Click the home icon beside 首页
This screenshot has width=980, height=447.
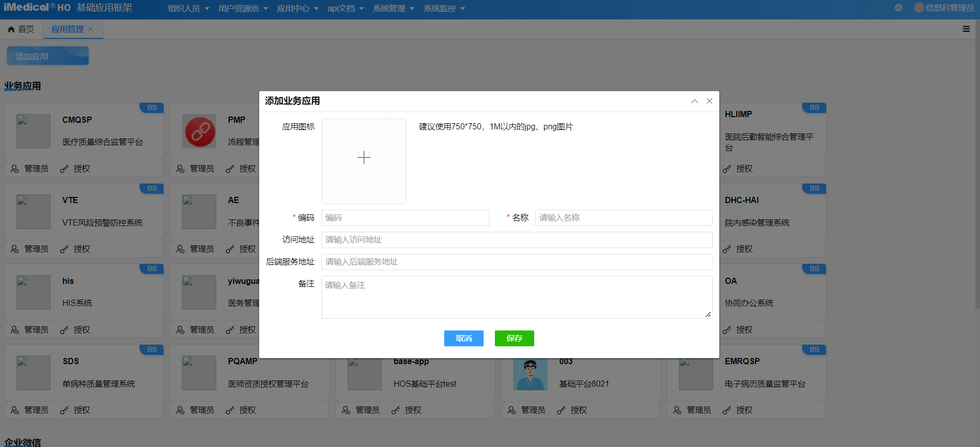click(x=11, y=30)
